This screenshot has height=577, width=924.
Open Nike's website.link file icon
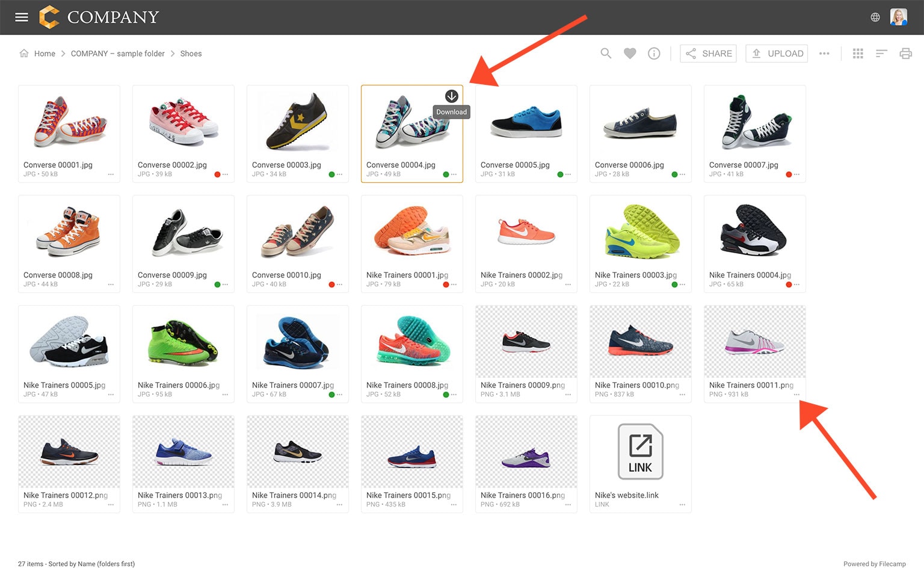(641, 451)
